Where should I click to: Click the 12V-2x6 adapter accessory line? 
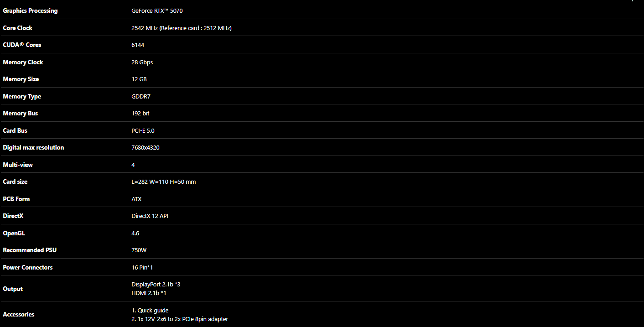(x=180, y=319)
